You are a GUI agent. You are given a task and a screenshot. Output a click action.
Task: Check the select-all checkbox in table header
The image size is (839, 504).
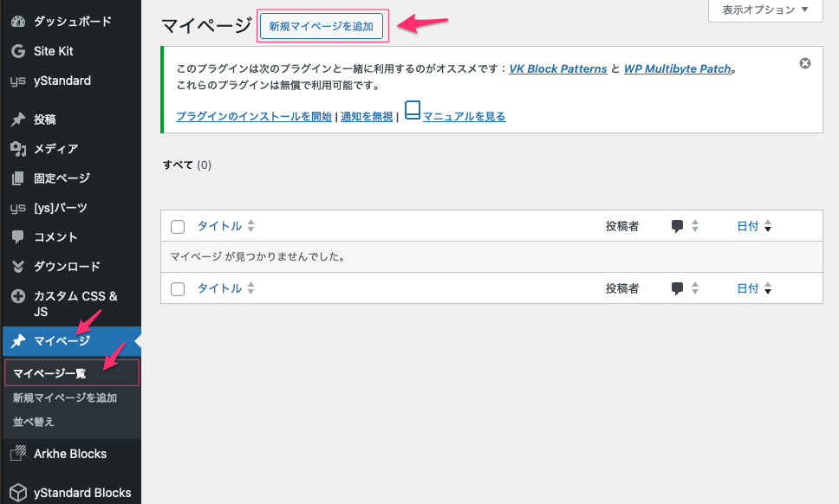point(179,227)
